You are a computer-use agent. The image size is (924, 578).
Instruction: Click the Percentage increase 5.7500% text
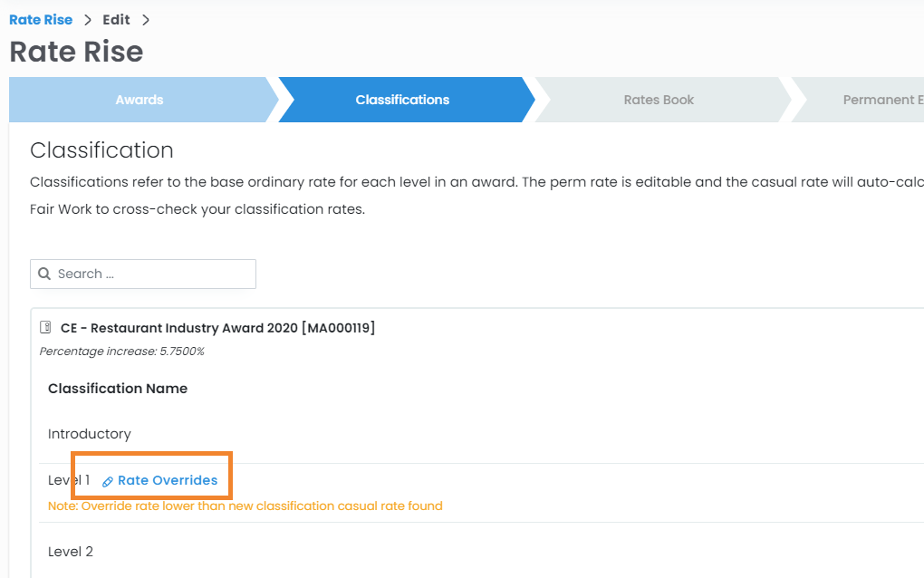click(121, 352)
